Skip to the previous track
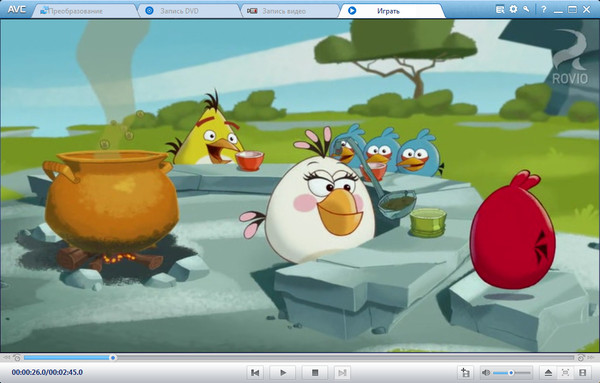The height and width of the screenshot is (383, 600). pos(255,372)
